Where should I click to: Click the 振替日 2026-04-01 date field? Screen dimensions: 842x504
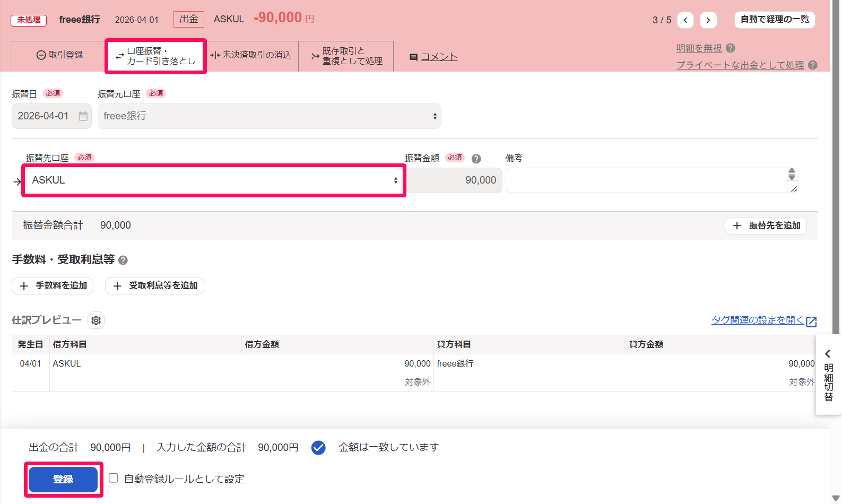pos(51,116)
